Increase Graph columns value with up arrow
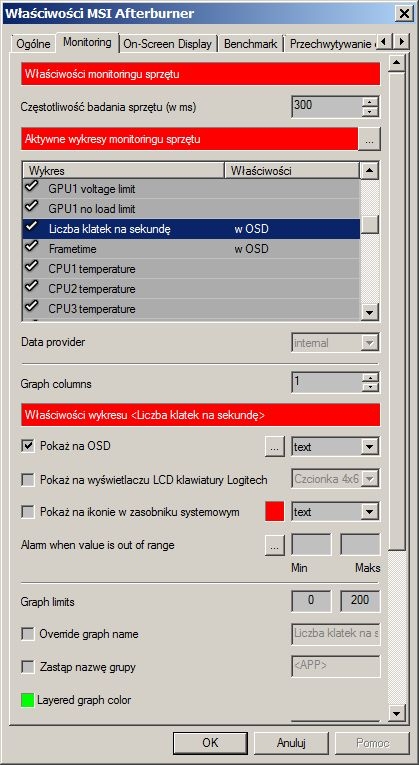This screenshot has height=765, width=419. (371, 378)
